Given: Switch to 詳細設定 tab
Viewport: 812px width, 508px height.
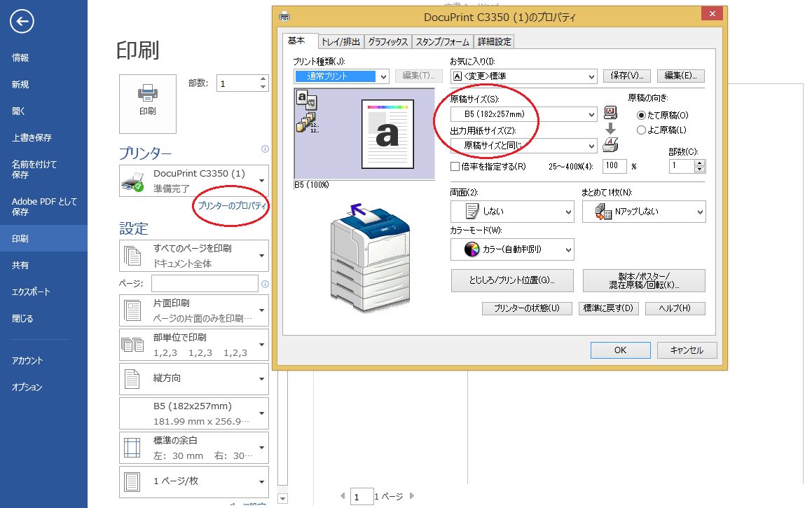Looking at the screenshot, I should 495,41.
